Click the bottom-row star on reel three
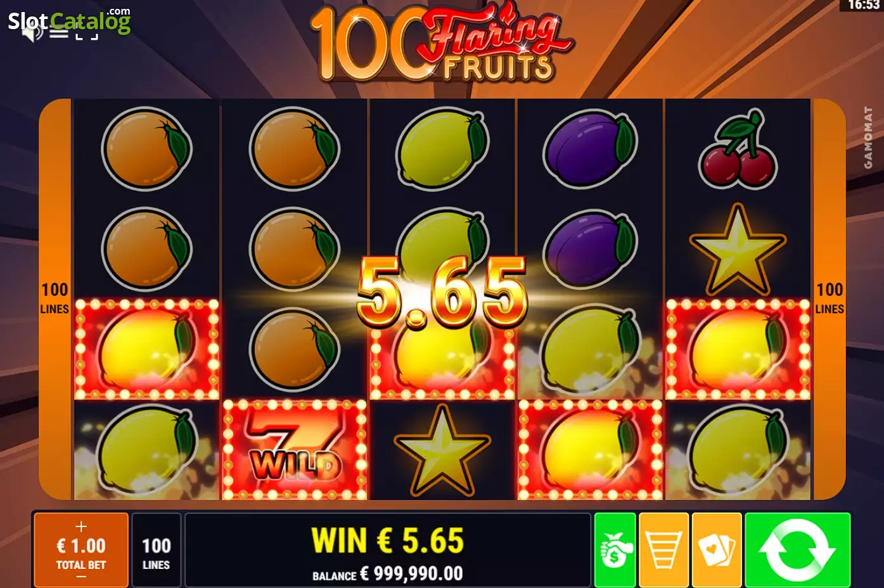Image resolution: width=884 pixels, height=588 pixels. [442, 450]
